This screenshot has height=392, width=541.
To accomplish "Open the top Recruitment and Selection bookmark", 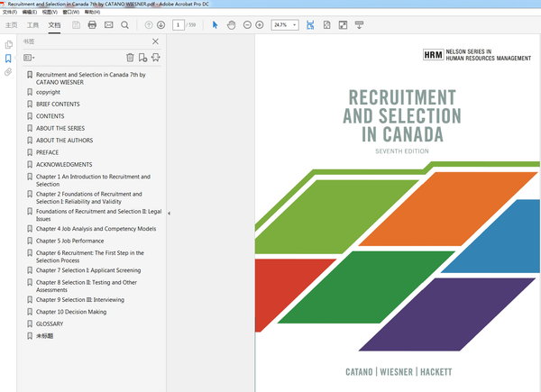I will click(91, 78).
